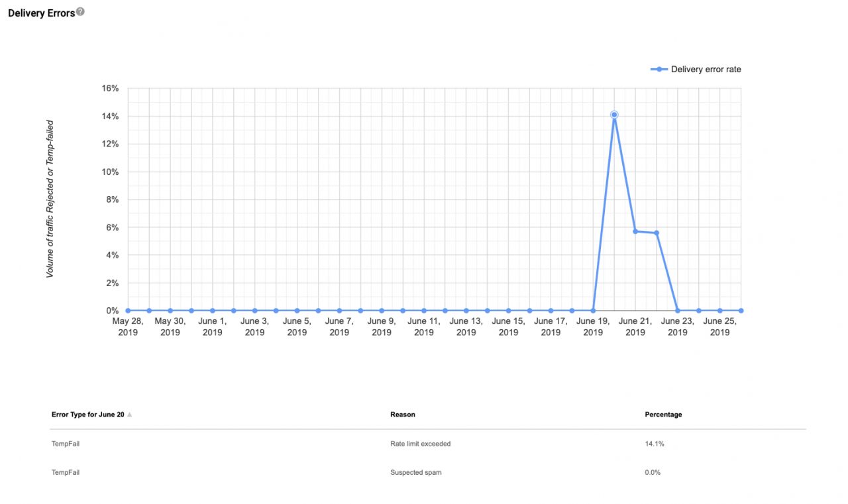
Task: Click the 10% y-axis label
Action: [110, 172]
